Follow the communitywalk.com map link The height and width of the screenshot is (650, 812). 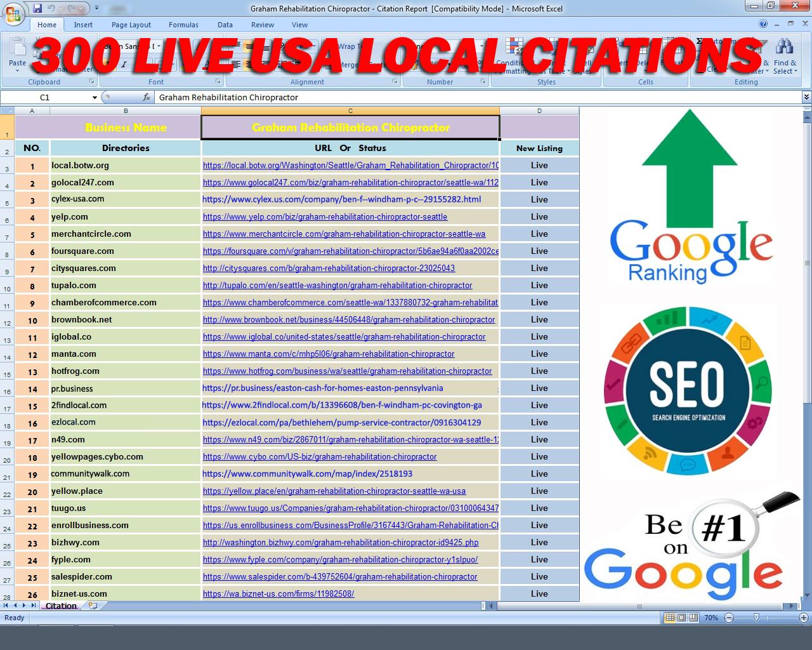coord(306,474)
